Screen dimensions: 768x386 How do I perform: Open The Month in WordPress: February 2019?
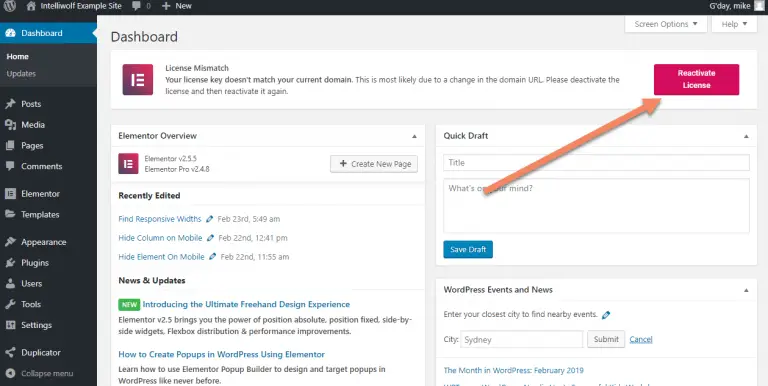pos(513,370)
